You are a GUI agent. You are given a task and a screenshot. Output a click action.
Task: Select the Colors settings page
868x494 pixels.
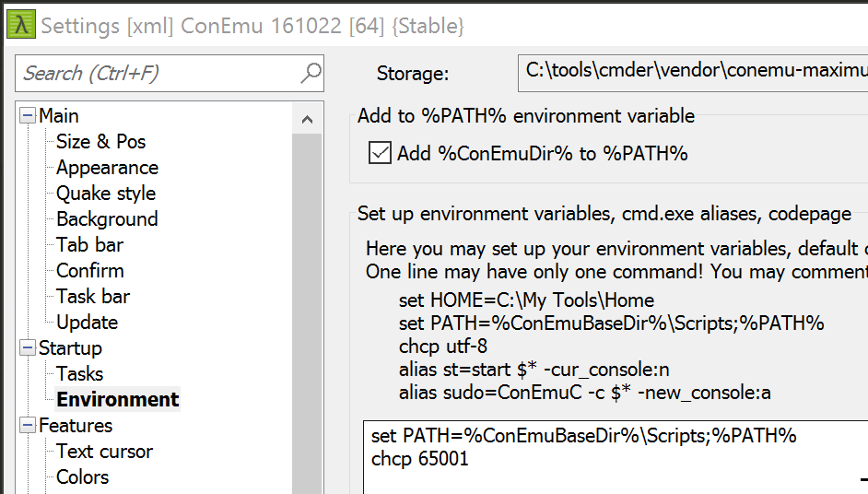(82, 477)
